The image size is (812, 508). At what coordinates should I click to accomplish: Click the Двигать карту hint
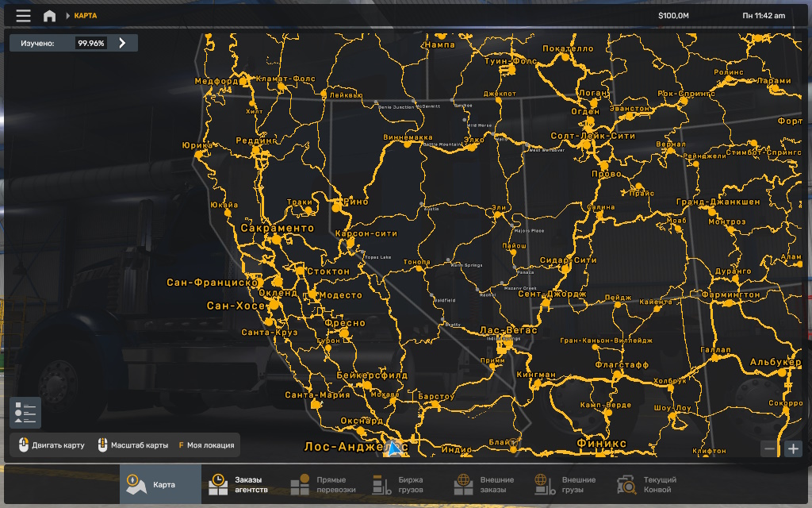point(52,445)
